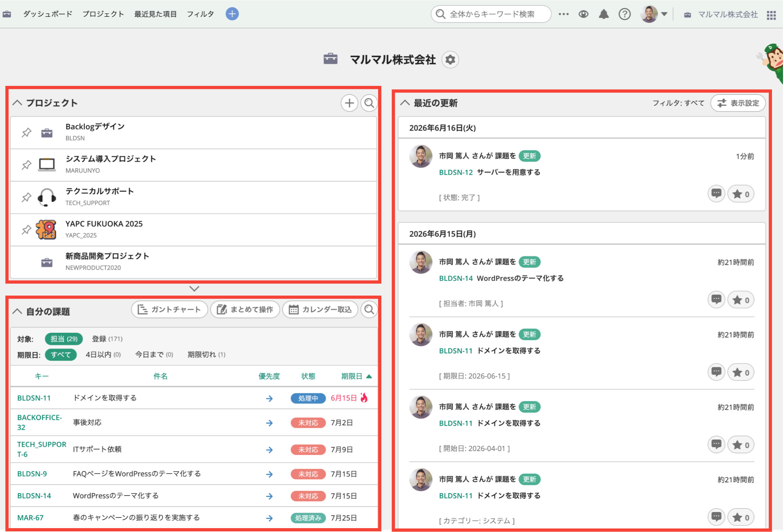Click the fire overdue icon on BLDSN-11 row
Image resolution: width=783 pixels, height=532 pixels.
pos(364,398)
